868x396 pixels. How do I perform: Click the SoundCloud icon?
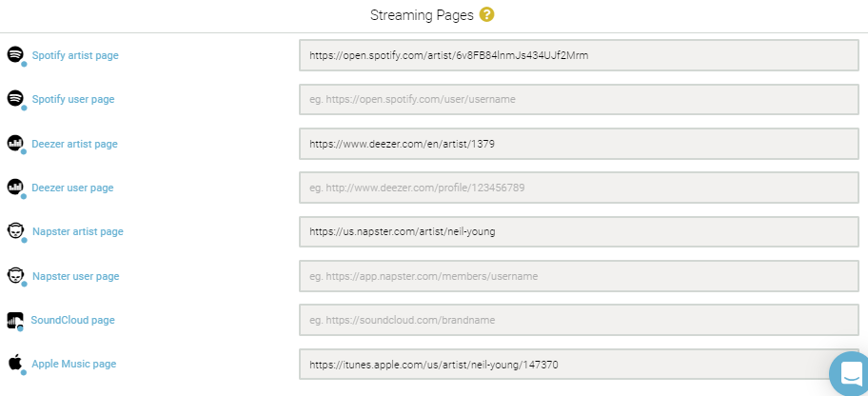(x=15, y=320)
